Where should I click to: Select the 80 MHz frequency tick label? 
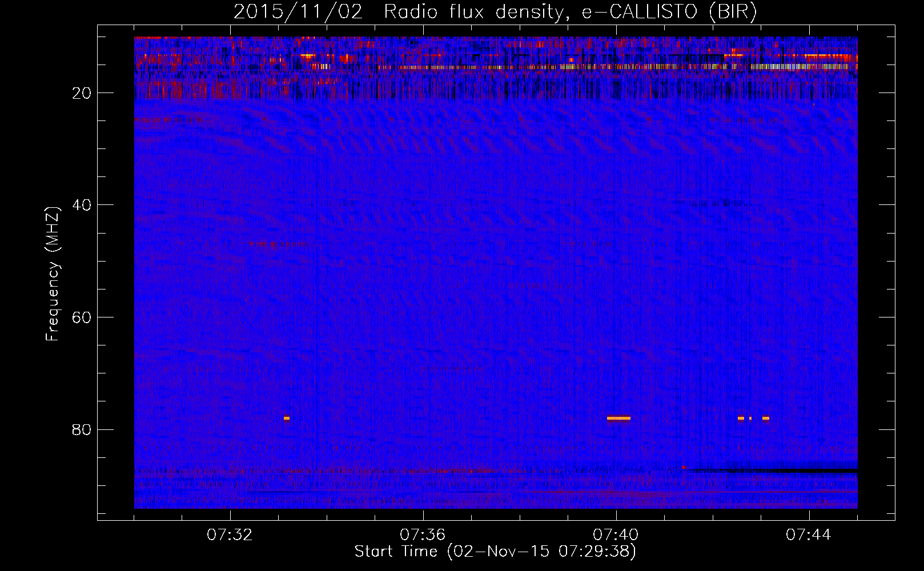point(82,429)
